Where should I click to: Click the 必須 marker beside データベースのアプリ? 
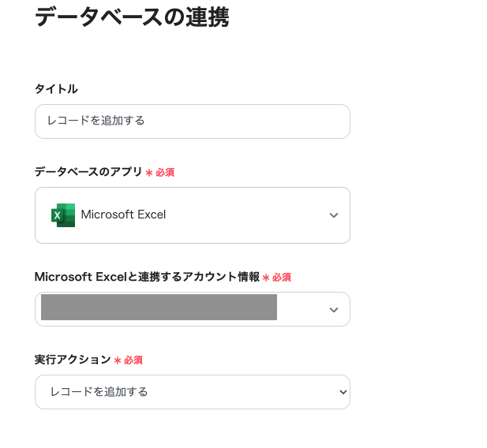[x=165, y=173]
